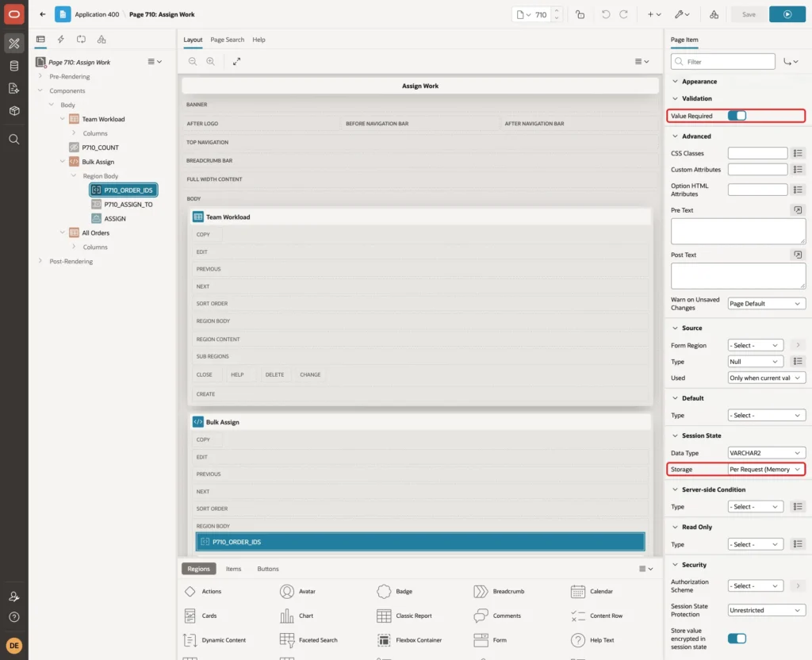The width and height of the screenshot is (812, 660).
Task: Undo the last change
Action: [605, 14]
